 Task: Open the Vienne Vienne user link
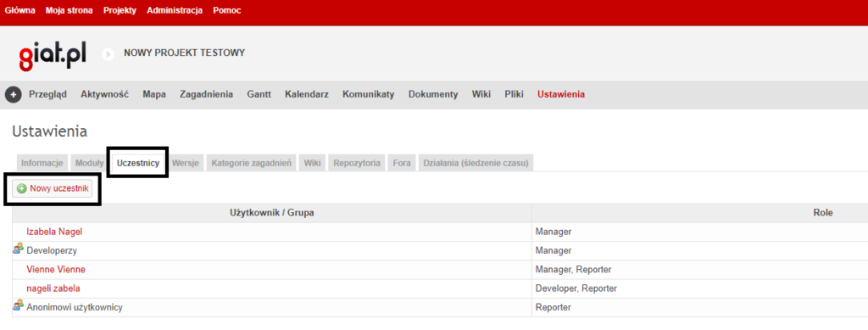[x=56, y=269]
